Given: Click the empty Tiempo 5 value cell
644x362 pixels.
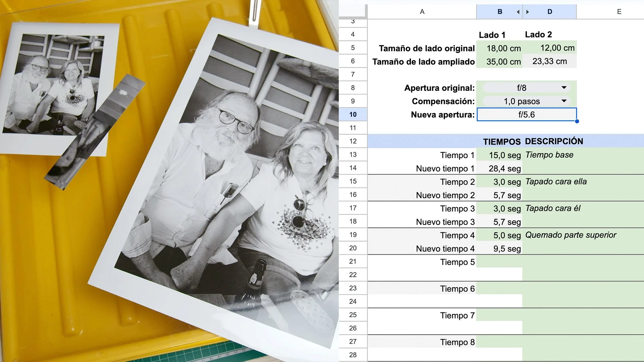Looking at the screenshot, I should (x=499, y=262).
